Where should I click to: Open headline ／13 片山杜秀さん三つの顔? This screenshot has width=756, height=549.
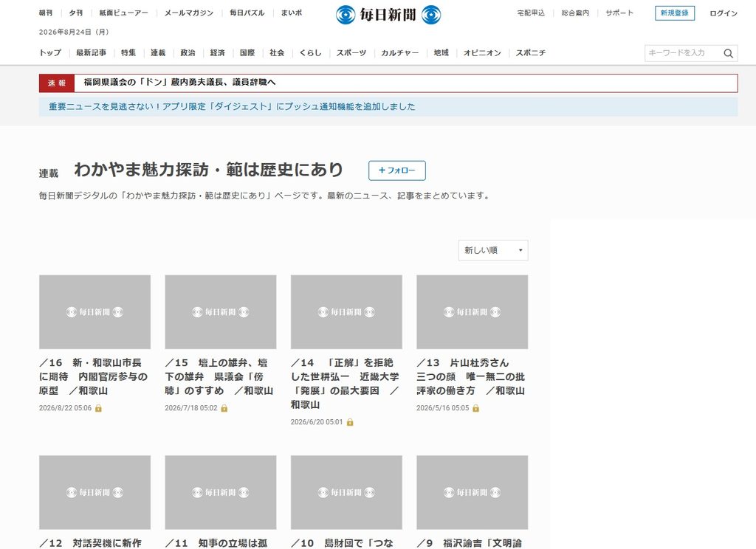471,376
